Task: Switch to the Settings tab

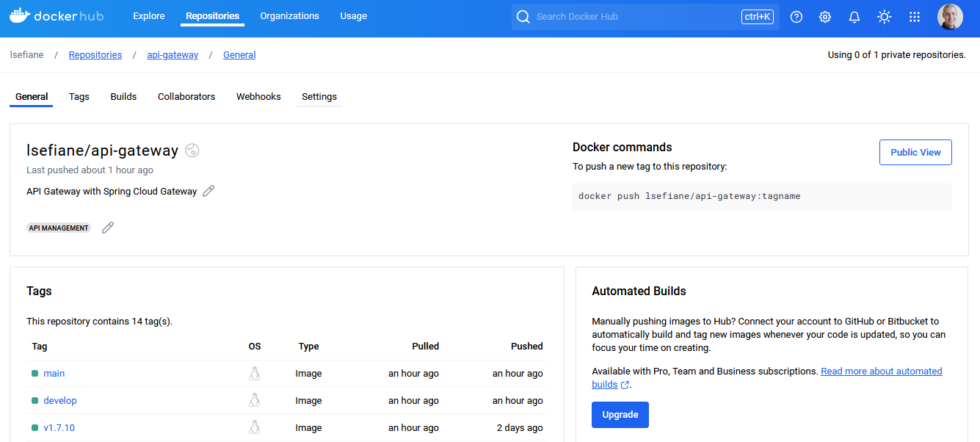Action: click(x=319, y=97)
